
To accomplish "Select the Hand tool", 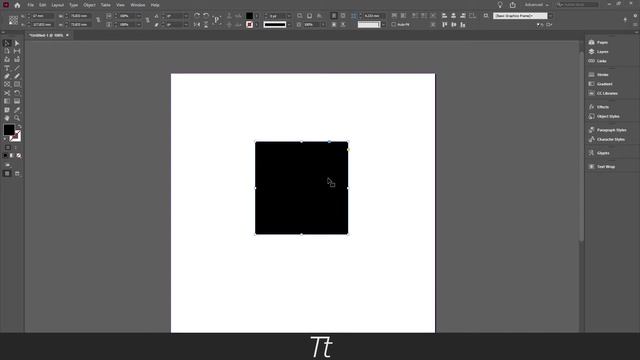I will [7, 118].
